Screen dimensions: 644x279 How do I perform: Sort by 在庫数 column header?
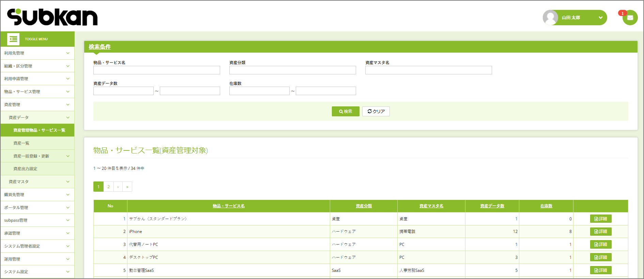coord(546,206)
